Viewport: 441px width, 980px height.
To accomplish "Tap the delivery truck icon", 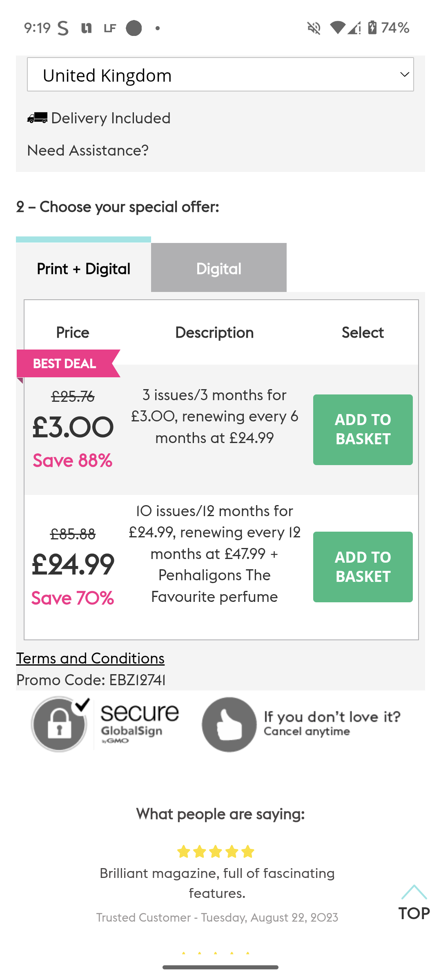I will point(37,118).
